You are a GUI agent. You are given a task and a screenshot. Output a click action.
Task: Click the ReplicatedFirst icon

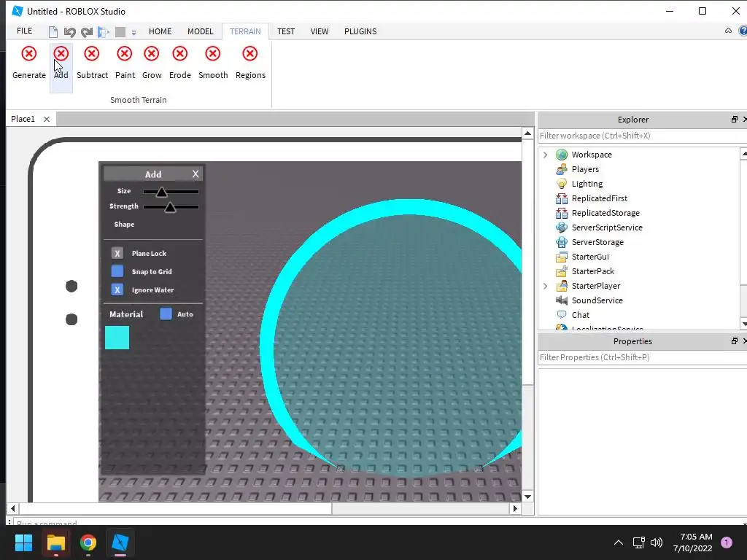(x=562, y=198)
